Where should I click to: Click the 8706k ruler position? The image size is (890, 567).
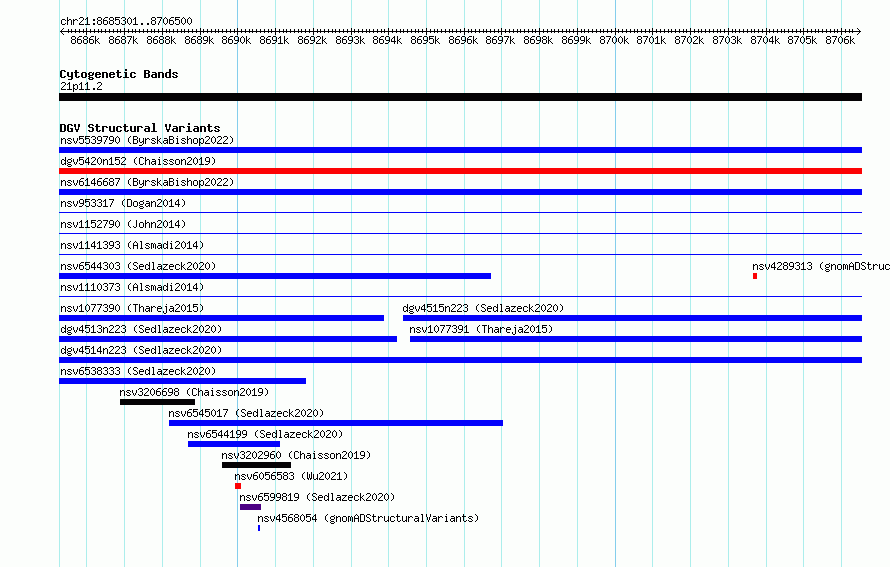(x=840, y=40)
